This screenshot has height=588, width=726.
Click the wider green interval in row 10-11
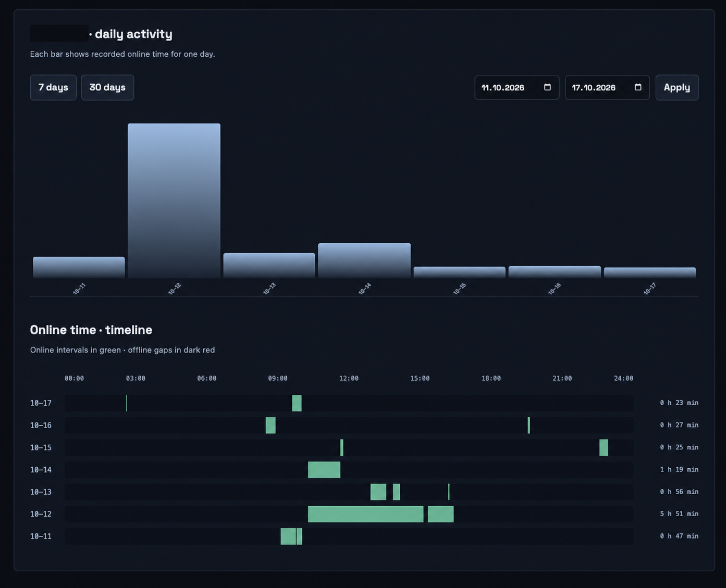point(288,536)
